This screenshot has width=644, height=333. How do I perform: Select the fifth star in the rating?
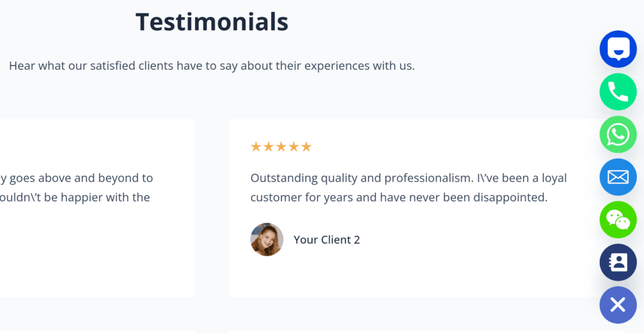[306, 146]
